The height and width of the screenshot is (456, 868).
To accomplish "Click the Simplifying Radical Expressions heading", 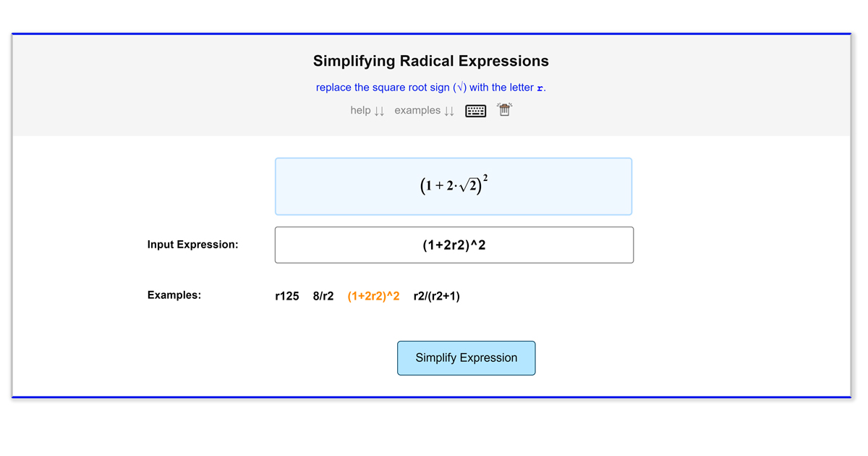I will pyautogui.click(x=430, y=61).
